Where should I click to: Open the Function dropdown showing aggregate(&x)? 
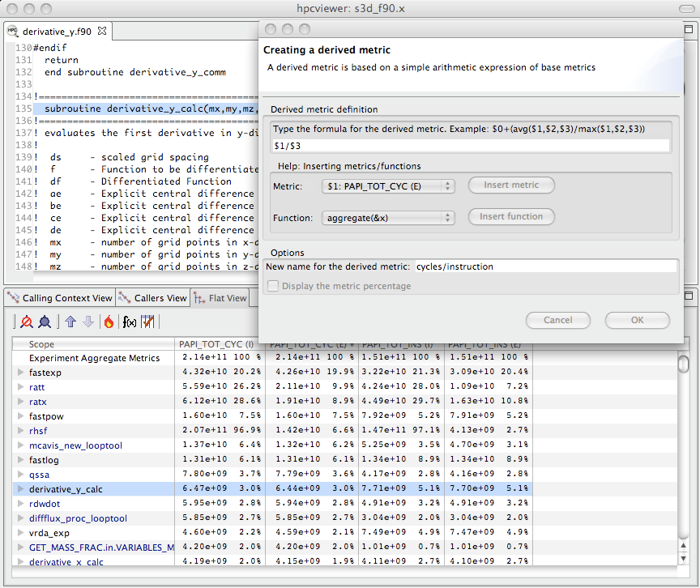388,217
